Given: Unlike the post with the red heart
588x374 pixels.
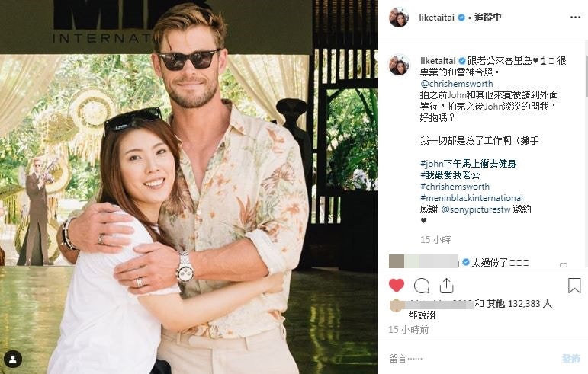Looking at the screenshot, I should point(397,286).
